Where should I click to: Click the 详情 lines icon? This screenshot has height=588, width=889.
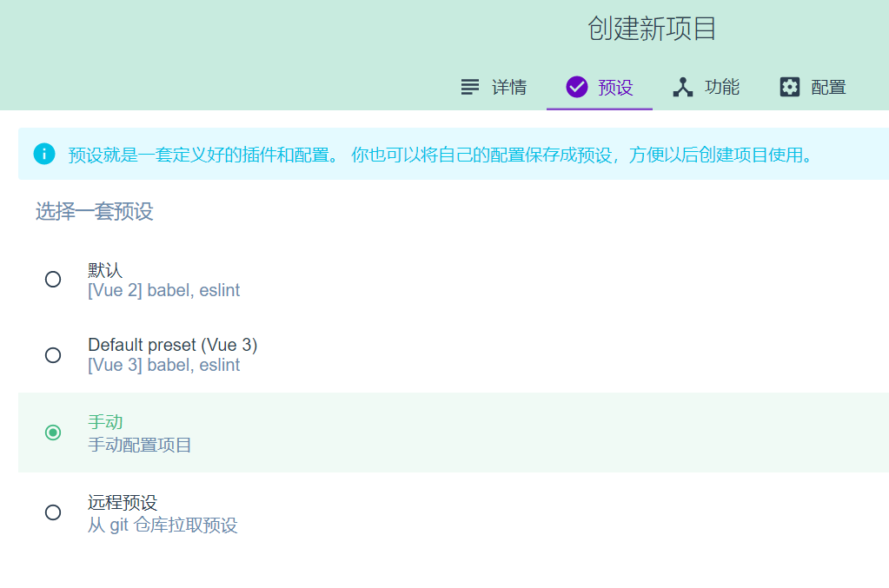[470, 87]
